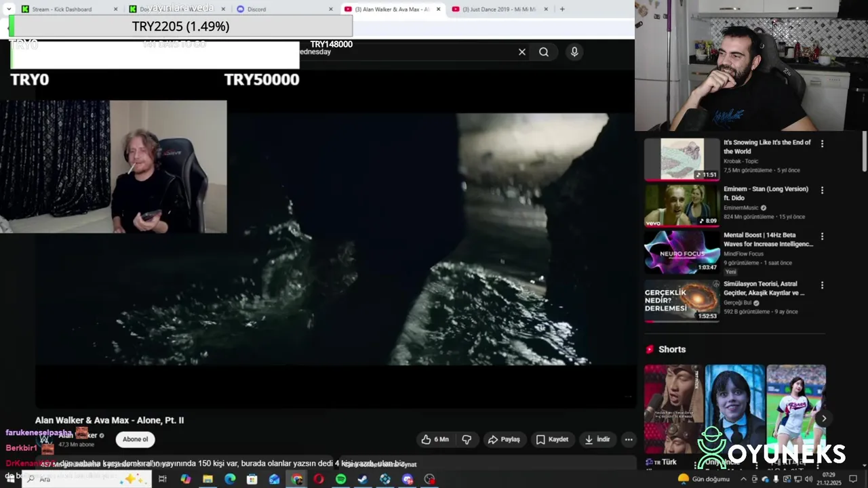868x488 pixels.
Task: Open the Eminem Stan video thumbnail
Action: pos(682,205)
